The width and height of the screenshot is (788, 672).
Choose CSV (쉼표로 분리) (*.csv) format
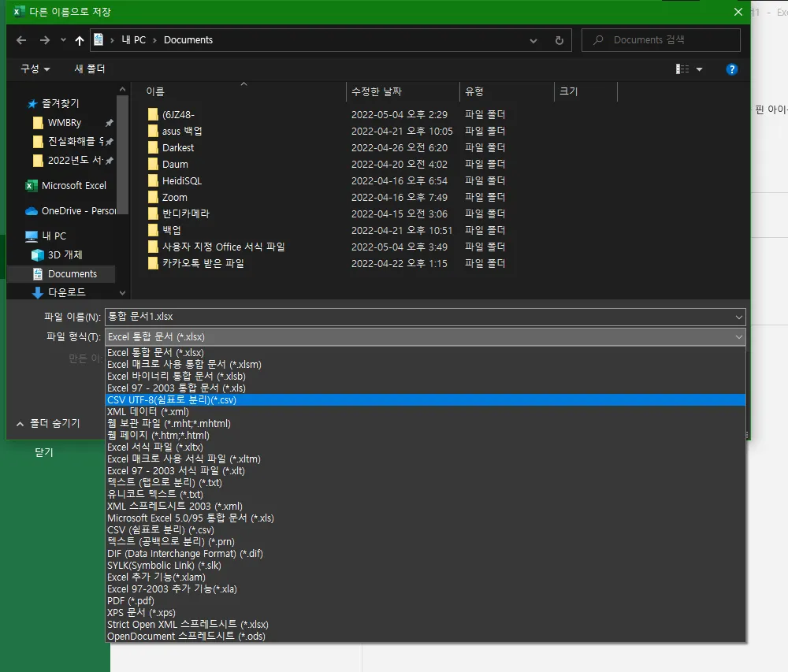click(426, 530)
